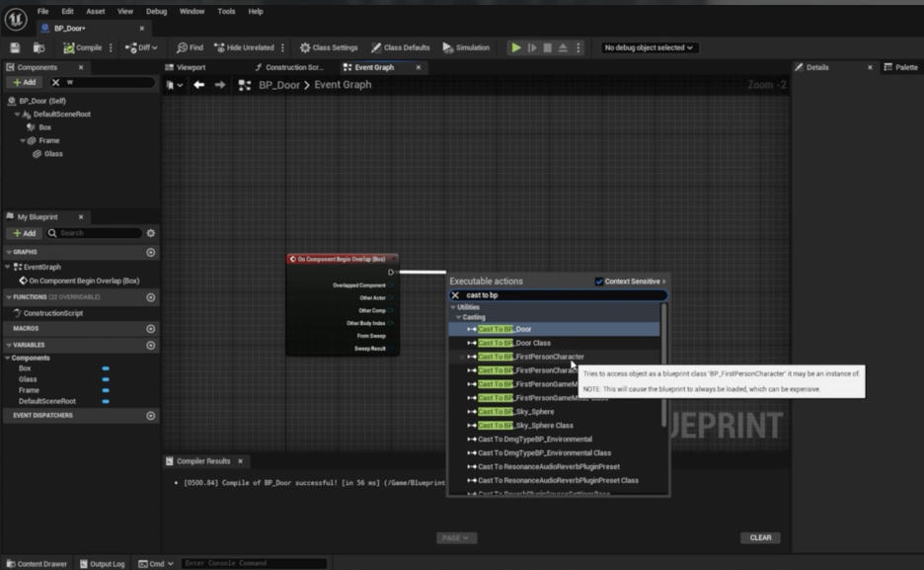The width and height of the screenshot is (924, 570).
Task: Toggle Hide Unrelated nodes
Action: click(x=244, y=47)
